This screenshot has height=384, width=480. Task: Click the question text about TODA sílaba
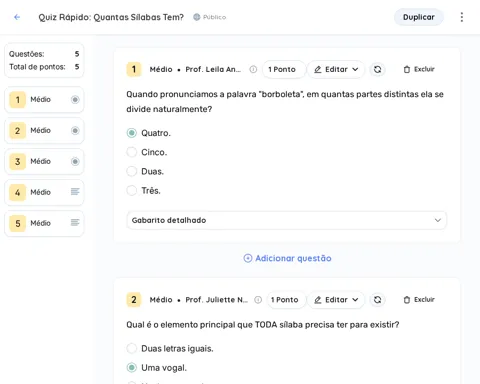(x=263, y=325)
